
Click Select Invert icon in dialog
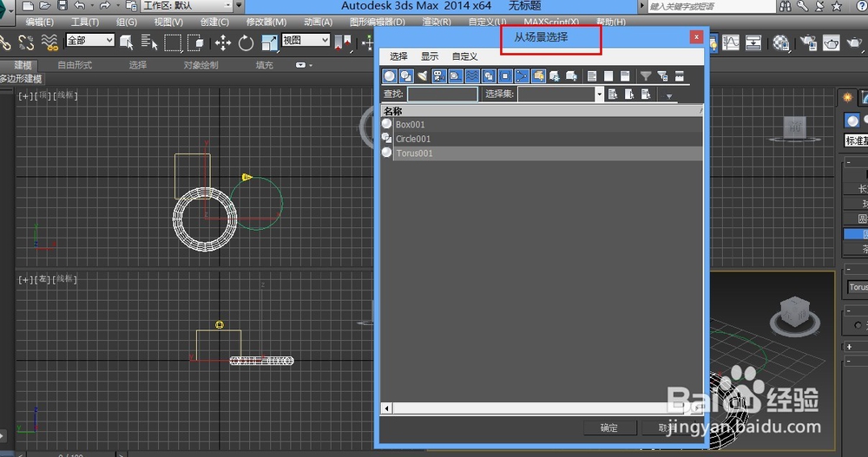tap(625, 75)
